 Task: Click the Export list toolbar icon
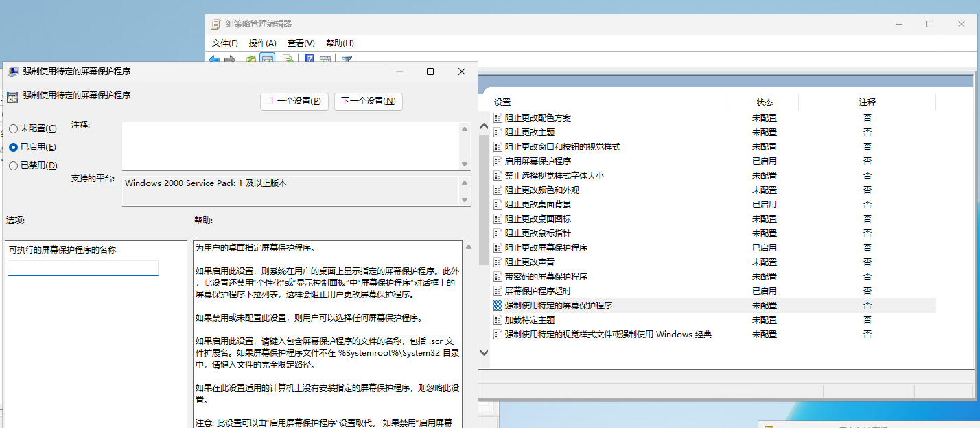[x=288, y=60]
